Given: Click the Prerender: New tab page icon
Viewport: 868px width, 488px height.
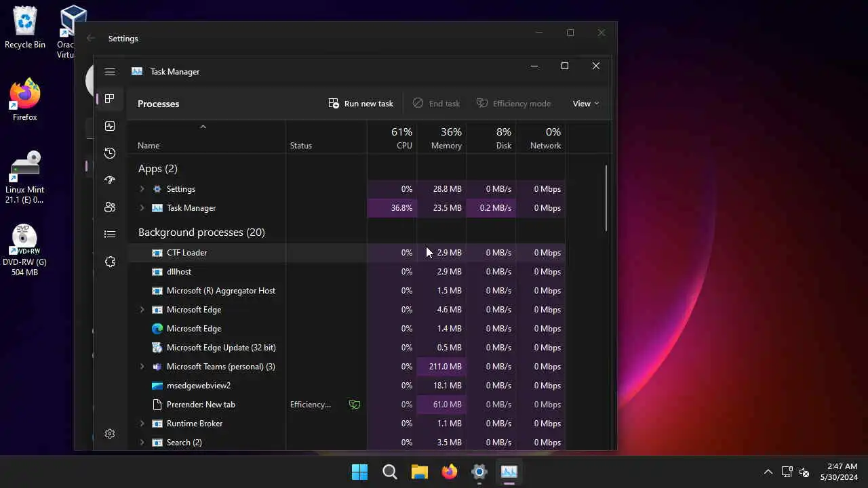Looking at the screenshot, I should (157, 405).
